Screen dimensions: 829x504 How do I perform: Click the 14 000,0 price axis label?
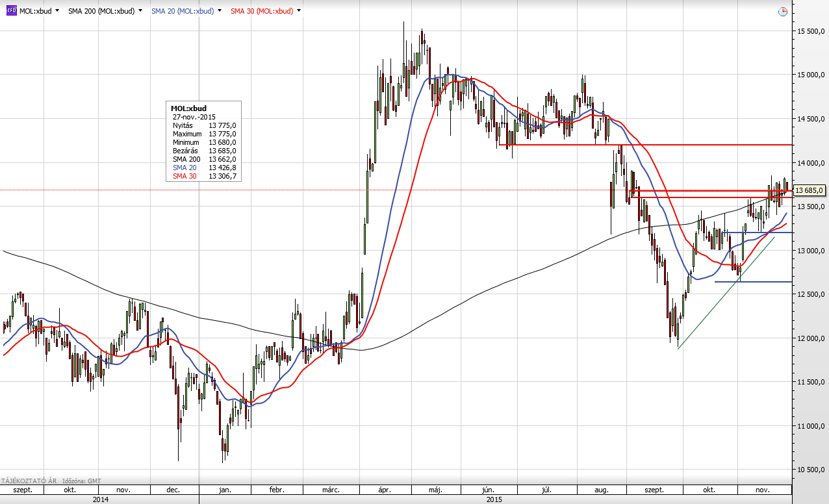(811, 163)
